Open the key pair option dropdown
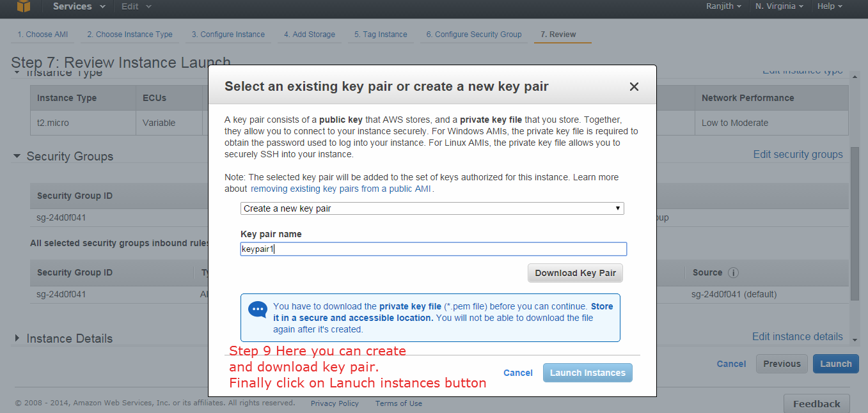This screenshot has height=413, width=868. click(x=432, y=208)
